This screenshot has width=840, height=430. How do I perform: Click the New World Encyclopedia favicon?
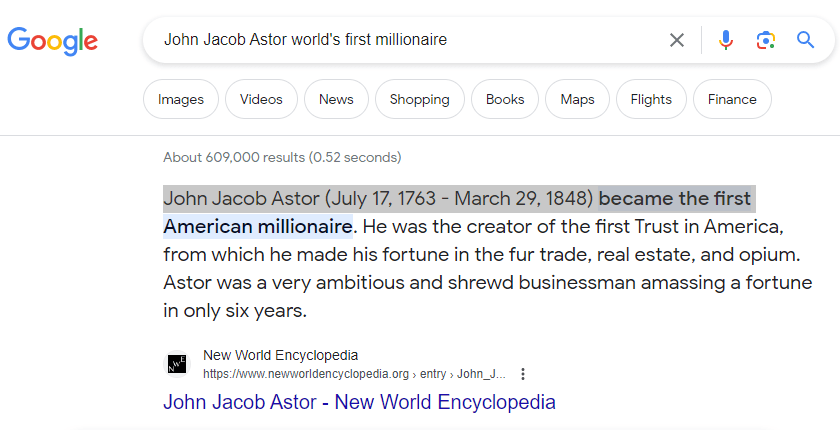click(176, 364)
